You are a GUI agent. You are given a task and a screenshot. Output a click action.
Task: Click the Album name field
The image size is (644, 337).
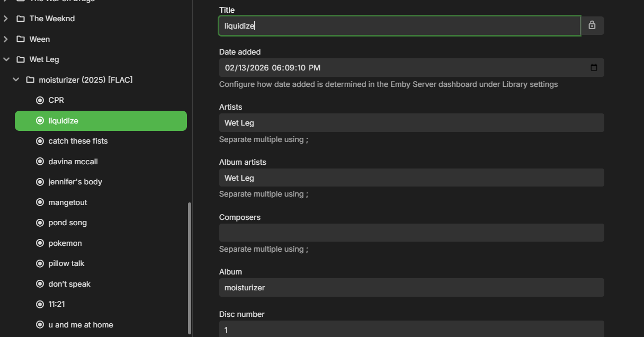[x=411, y=288]
